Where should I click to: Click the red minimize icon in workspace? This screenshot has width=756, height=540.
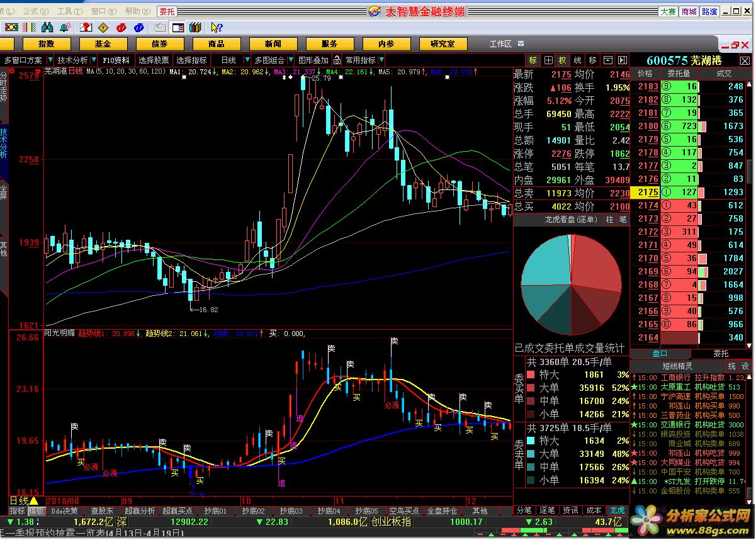tap(724, 47)
